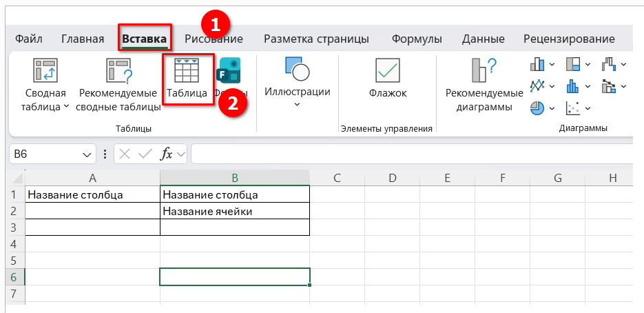Switch to the Главная tab

83,39
